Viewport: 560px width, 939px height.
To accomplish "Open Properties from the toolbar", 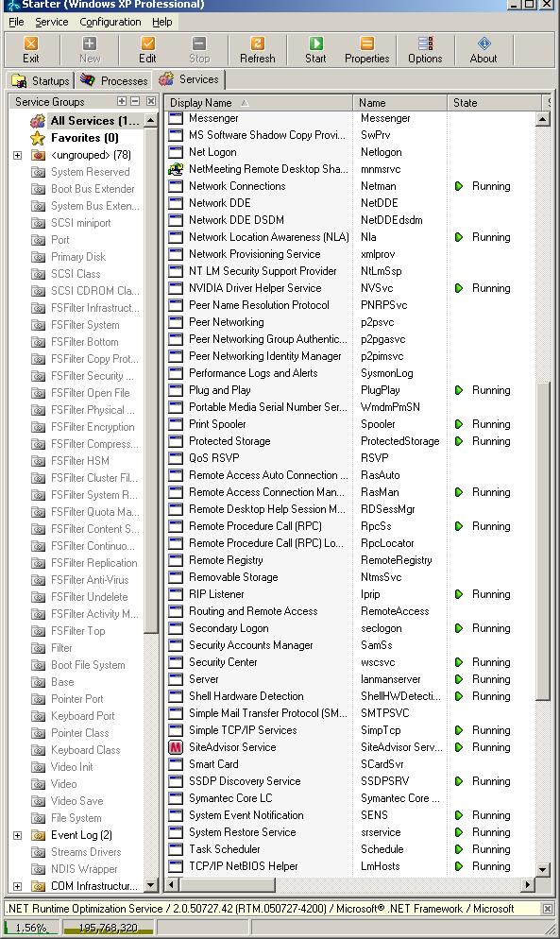I will (x=366, y=50).
